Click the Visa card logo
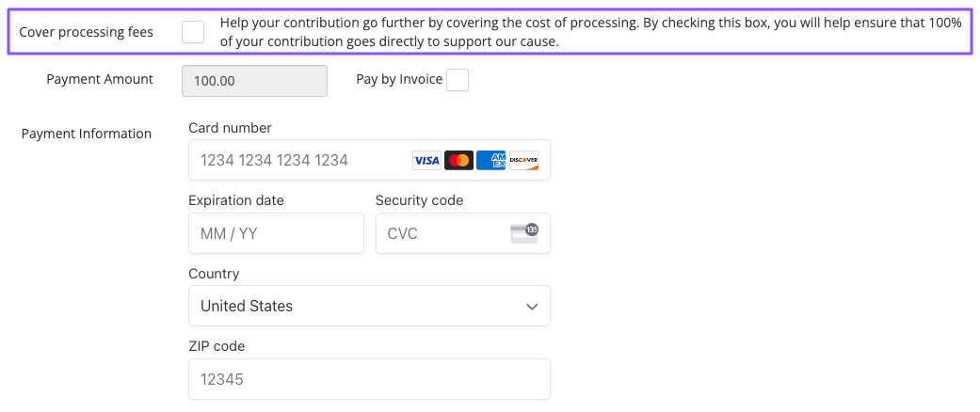 click(426, 161)
